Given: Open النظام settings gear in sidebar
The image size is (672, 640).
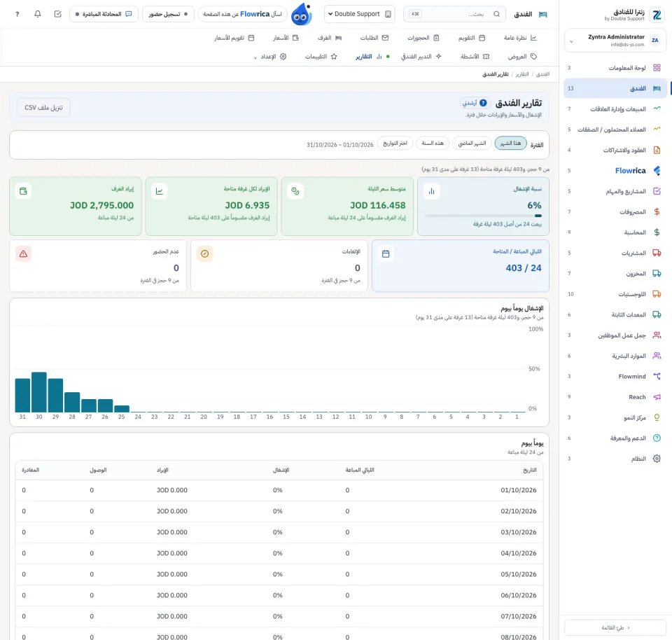Looking at the screenshot, I should (x=657, y=459).
